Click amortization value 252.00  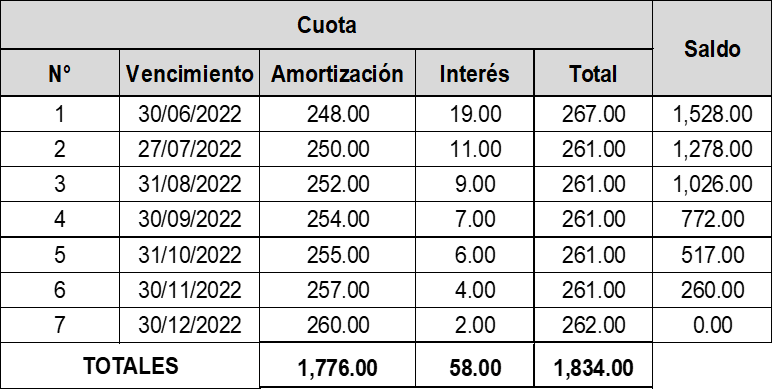(x=337, y=184)
